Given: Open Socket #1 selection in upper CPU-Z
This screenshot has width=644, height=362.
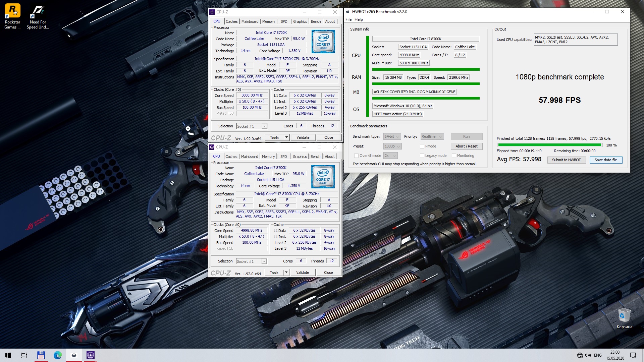Looking at the screenshot, I should point(252,126).
